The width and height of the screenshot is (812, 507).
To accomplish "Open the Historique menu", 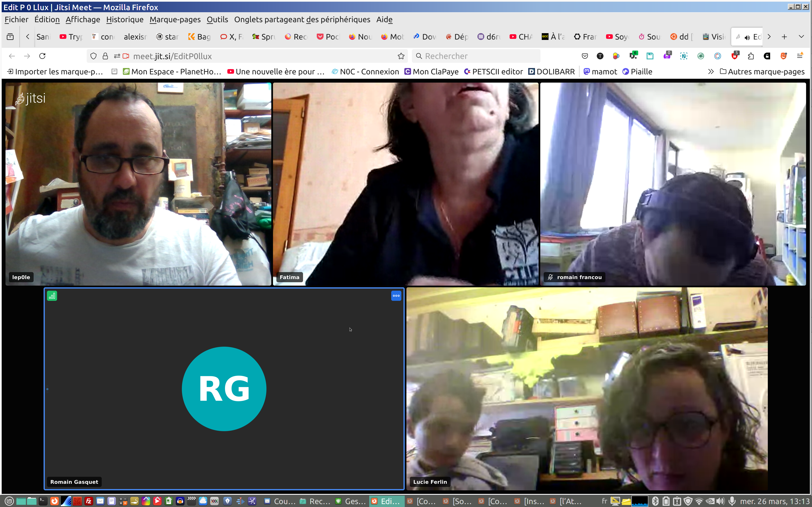I will click(x=125, y=19).
